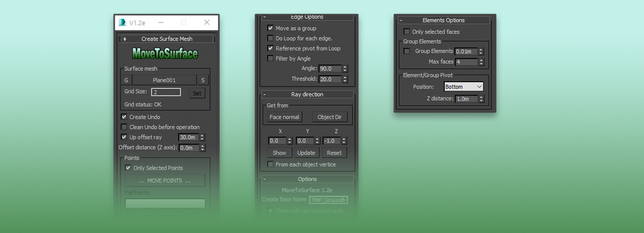The height and width of the screenshot is (233, 644).
Task: Click the Angle spinner arrows
Action: point(345,69)
